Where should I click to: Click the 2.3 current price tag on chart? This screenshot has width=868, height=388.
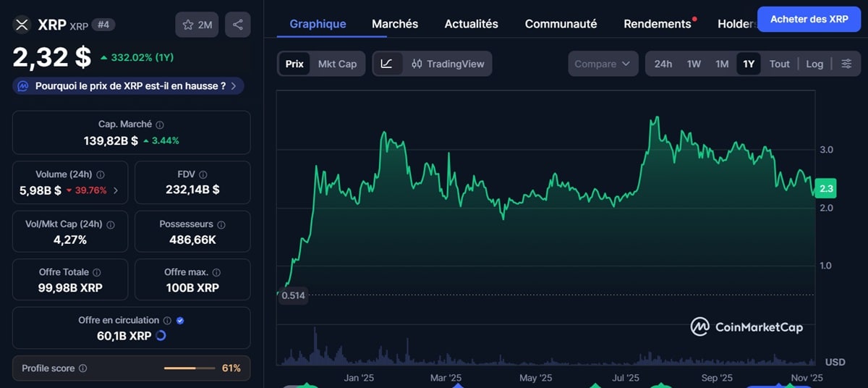click(825, 188)
